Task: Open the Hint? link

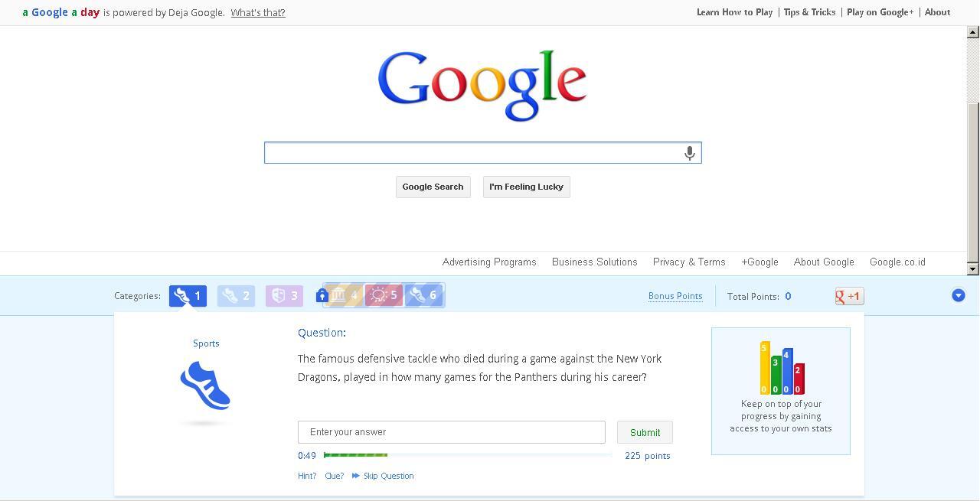Action: [x=307, y=476]
